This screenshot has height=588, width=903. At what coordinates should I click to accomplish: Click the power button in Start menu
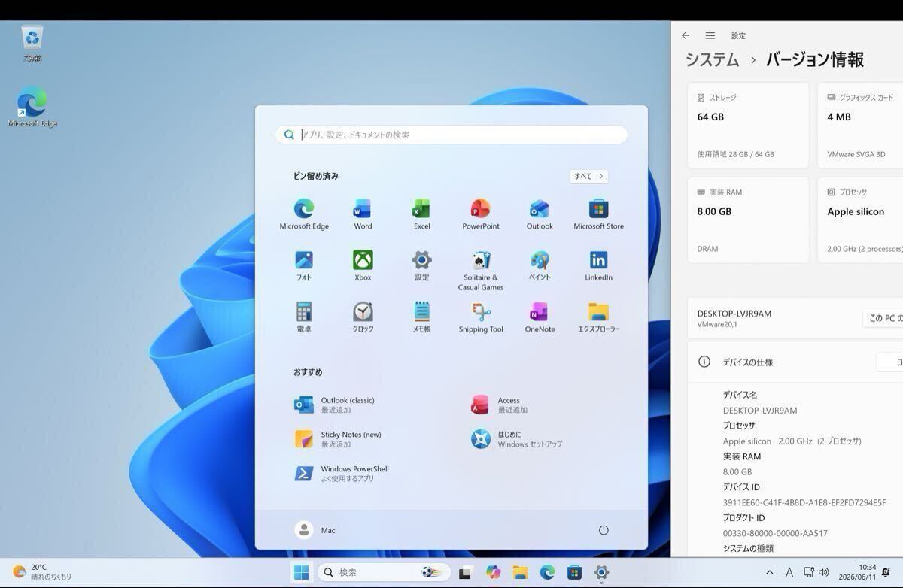point(604,530)
